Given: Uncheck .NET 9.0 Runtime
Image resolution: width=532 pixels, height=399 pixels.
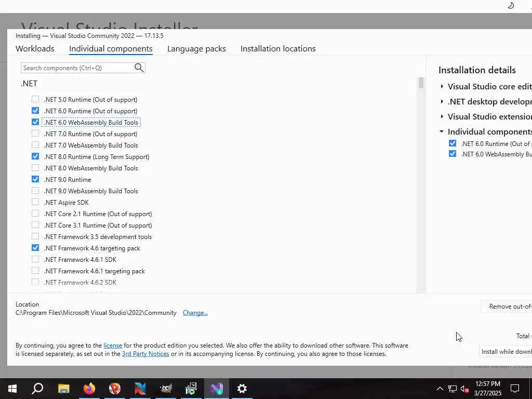Looking at the screenshot, I should pyautogui.click(x=35, y=179).
